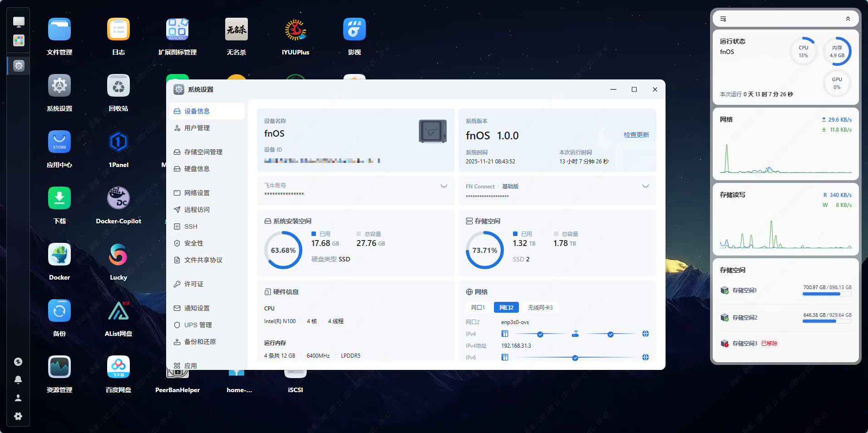The height and width of the screenshot is (433, 868).
Task: Reveal the hidden 飞牛账号 value
Action: click(444, 186)
